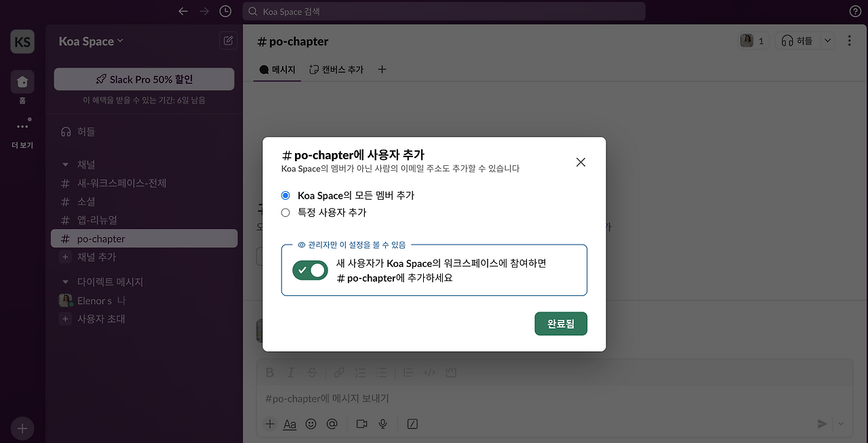This screenshot has width=868, height=443.
Task: Record a video clip from the composer
Action: (361, 423)
